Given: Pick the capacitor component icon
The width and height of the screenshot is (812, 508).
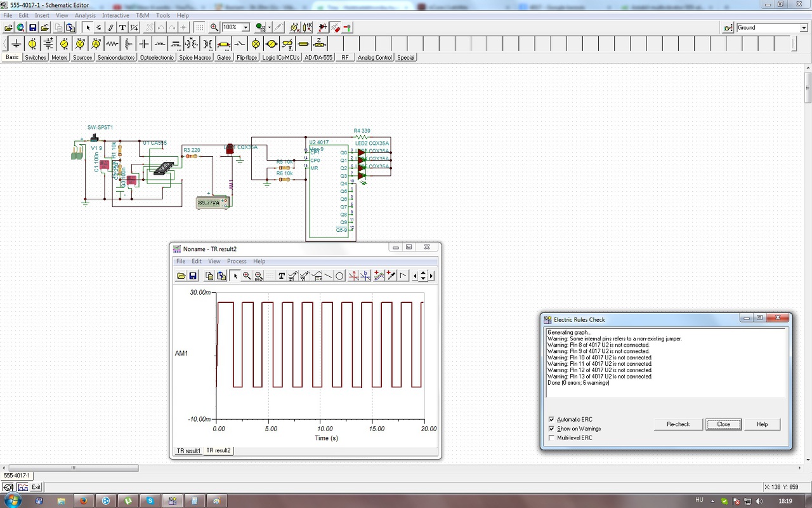Looking at the screenshot, I should [144, 44].
